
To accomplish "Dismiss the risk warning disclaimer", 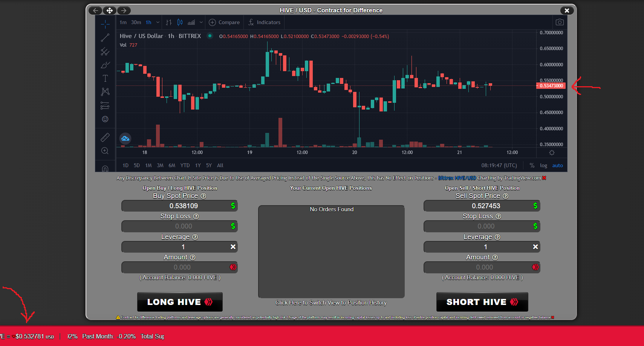I will point(553,317).
